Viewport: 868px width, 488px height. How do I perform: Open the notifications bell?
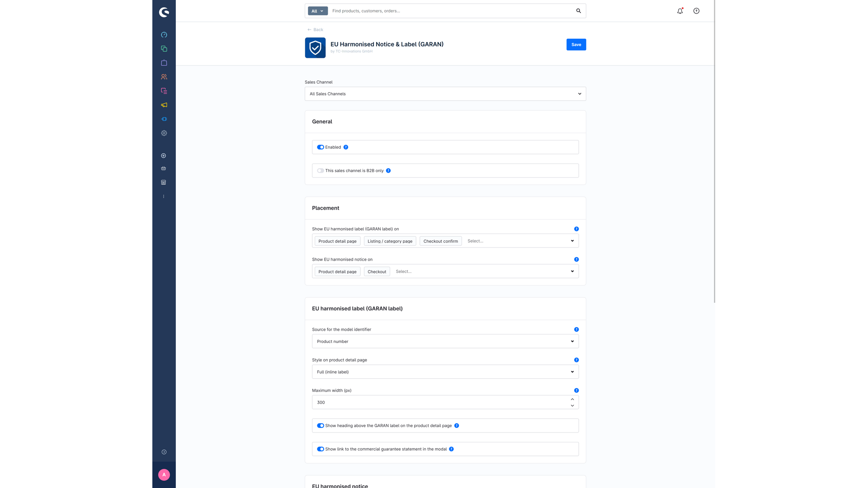click(x=680, y=11)
